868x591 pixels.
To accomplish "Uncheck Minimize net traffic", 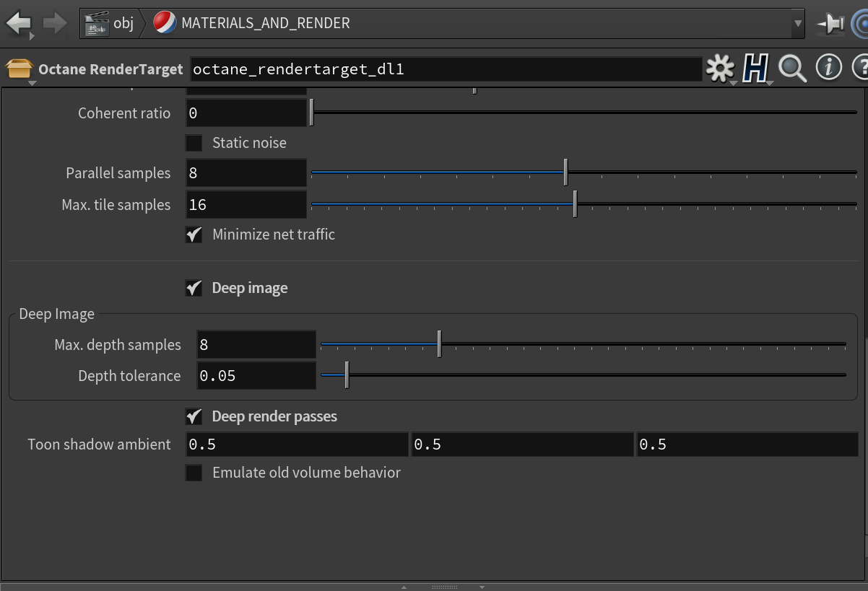I will [x=194, y=235].
